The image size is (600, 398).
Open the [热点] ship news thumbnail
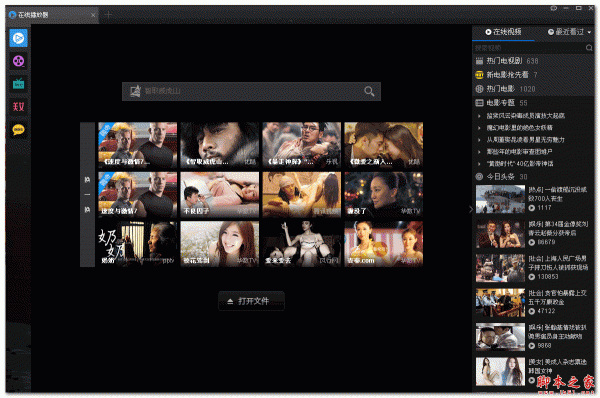click(x=500, y=199)
